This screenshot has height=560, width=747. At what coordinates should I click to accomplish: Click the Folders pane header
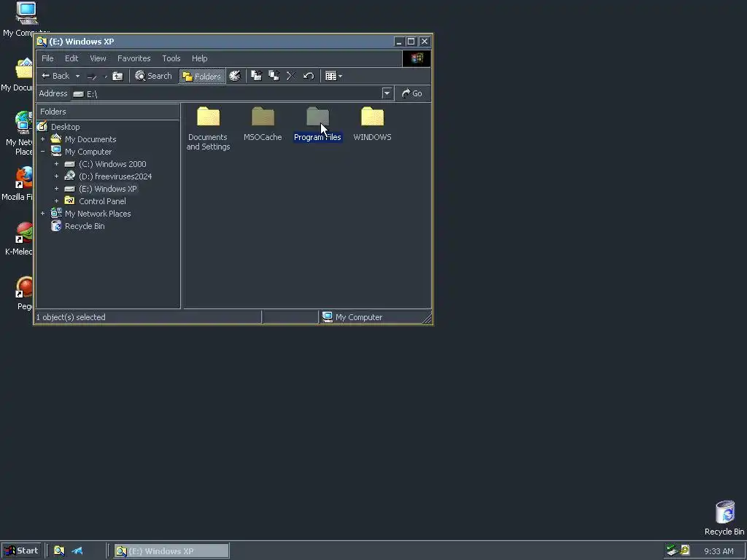click(x=108, y=112)
